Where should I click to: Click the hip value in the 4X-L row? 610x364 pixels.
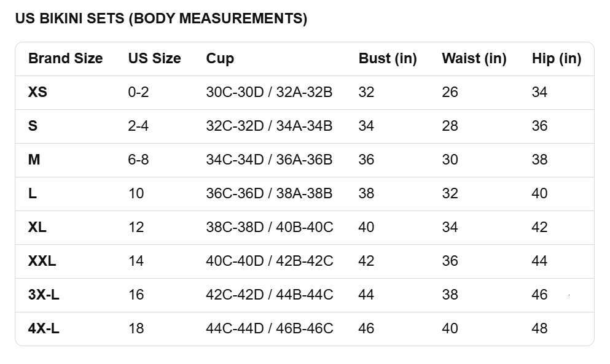click(x=539, y=328)
